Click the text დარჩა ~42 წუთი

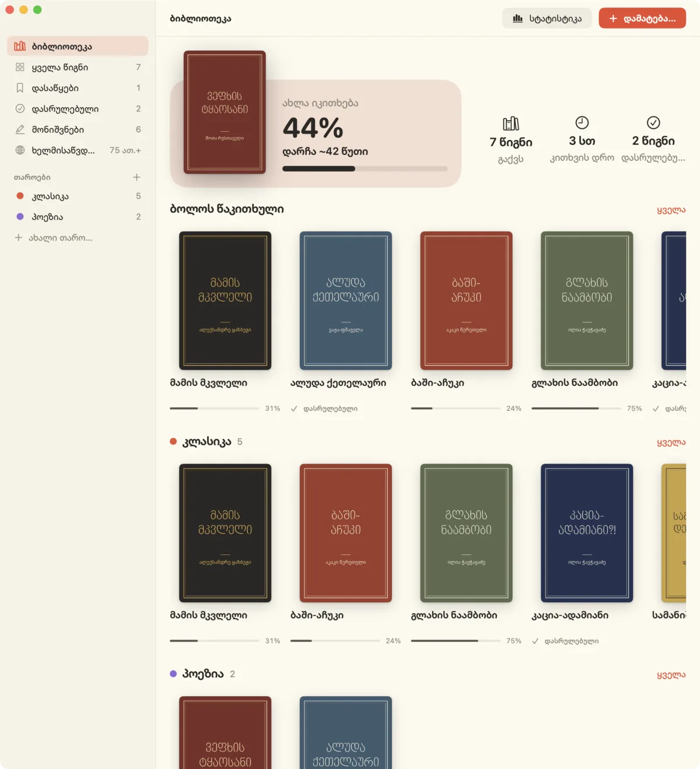click(325, 152)
